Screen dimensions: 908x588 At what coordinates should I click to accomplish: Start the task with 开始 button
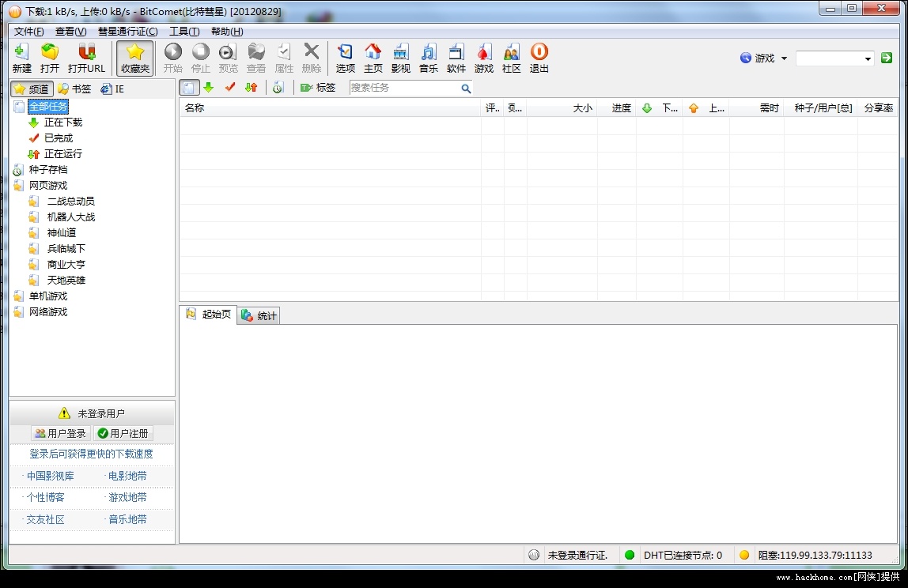(x=172, y=58)
